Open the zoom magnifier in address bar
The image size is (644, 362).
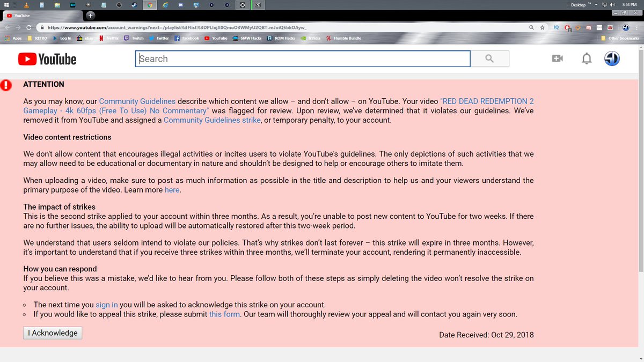click(x=531, y=27)
